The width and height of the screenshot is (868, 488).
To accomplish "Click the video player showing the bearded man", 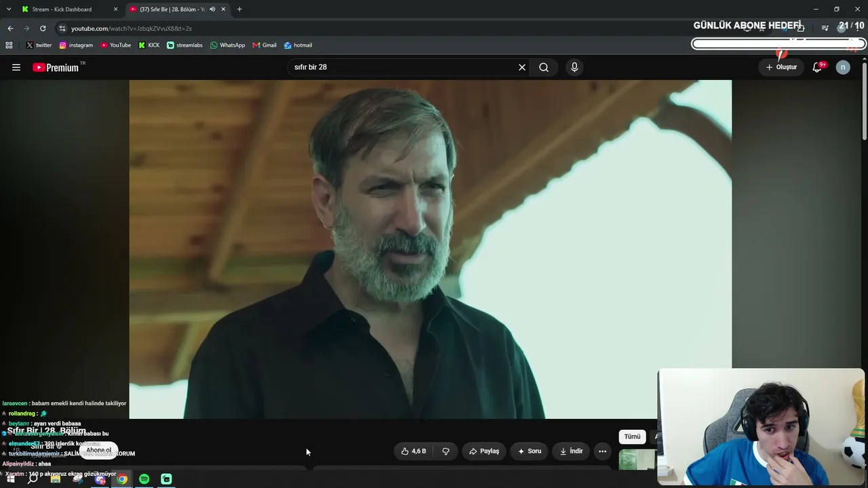I will coord(431,249).
